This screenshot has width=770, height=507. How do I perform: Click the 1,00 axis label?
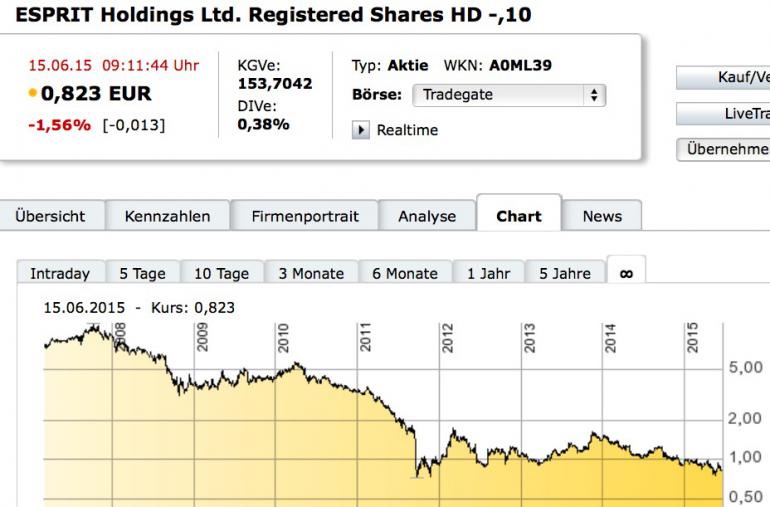point(745,457)
